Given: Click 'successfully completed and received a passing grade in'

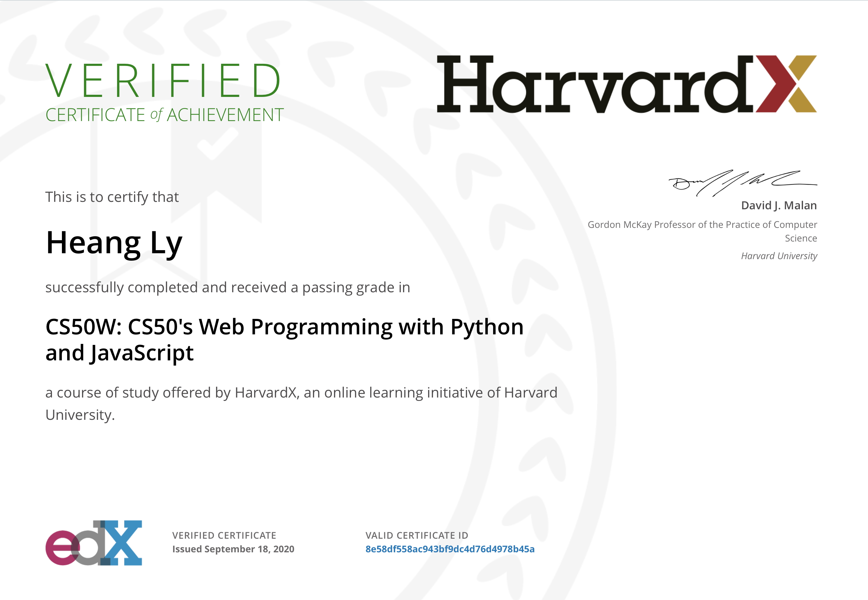Looking at the screenshot, I should [x=228, y=288].
